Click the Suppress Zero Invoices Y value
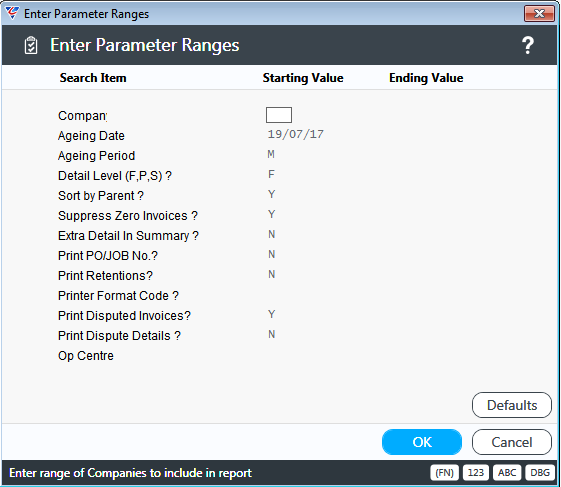561x487 pixels. point(272,214)
